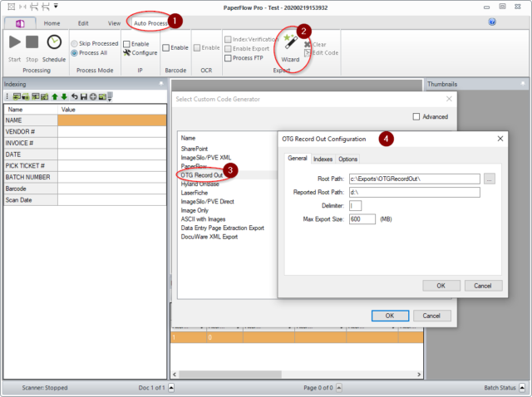Select the General tab in OTG dialog
Viewport: 532px width, 397px height.
[298, 159]
